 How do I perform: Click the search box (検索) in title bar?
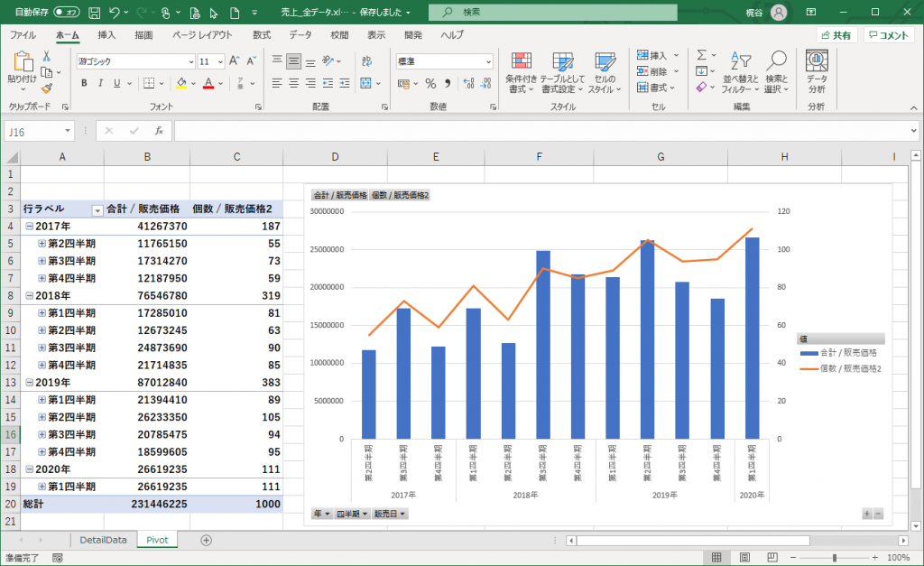coord(552,12)
